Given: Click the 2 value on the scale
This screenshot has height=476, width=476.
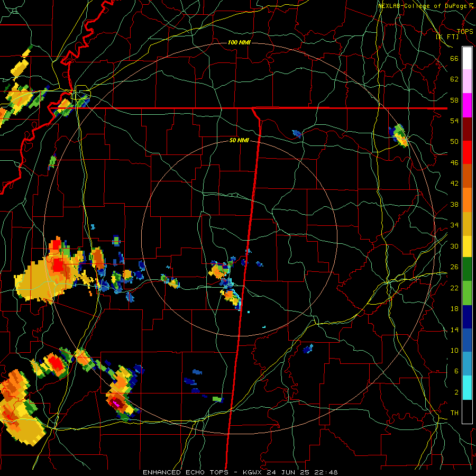Looking at the screenshot, I should [x=456, y=392].
